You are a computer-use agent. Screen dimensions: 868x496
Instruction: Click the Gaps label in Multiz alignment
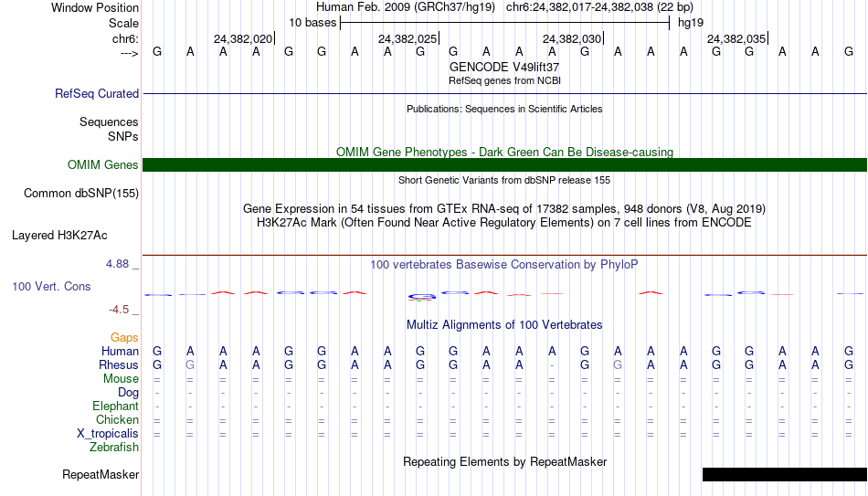point(124,338)
